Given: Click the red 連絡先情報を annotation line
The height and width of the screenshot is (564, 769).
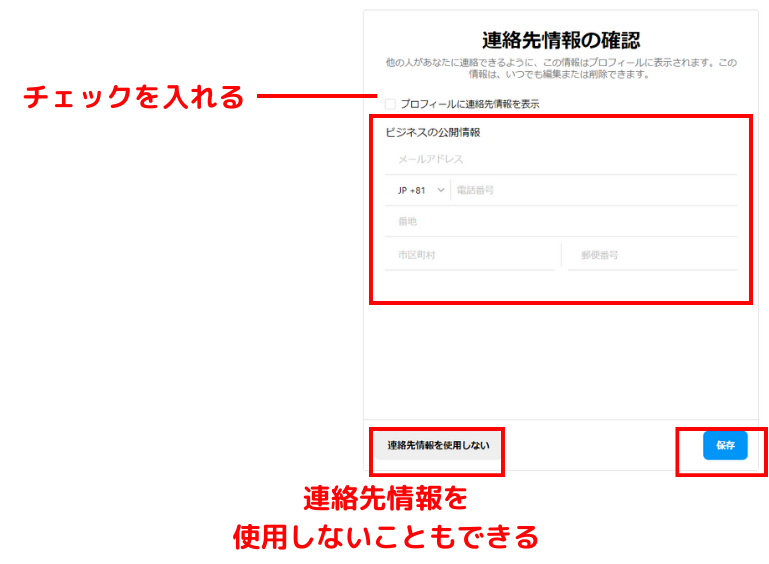Looking at the screenshot, I should pos(385,498).
